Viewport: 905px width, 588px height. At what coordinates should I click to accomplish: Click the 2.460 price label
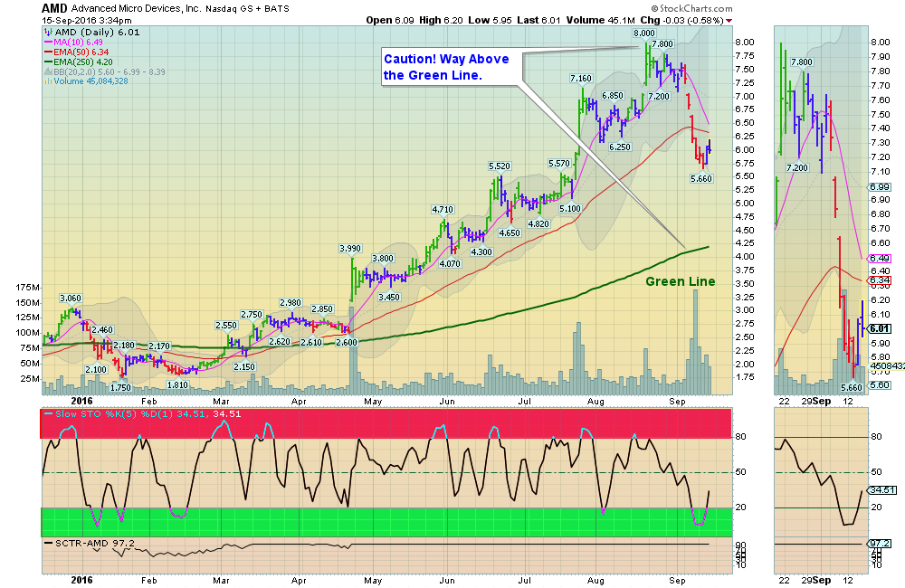coord(102,330)
